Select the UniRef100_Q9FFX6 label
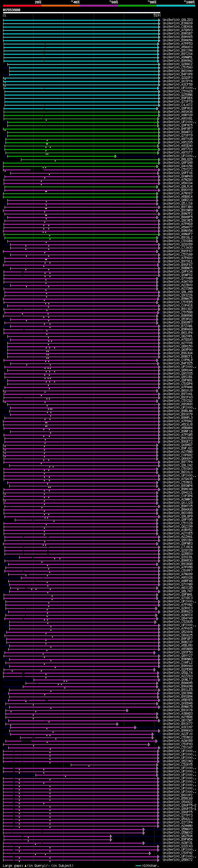 tap(178, 173)
